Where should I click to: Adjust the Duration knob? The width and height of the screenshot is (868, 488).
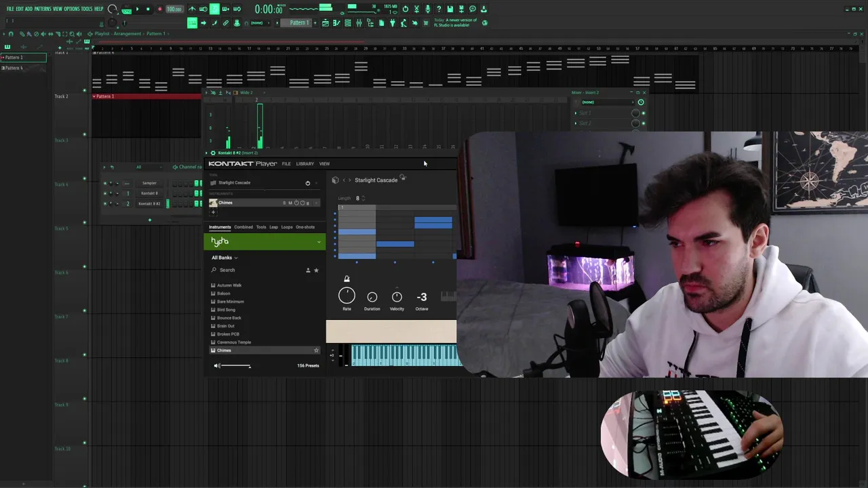tap(372, 297)
